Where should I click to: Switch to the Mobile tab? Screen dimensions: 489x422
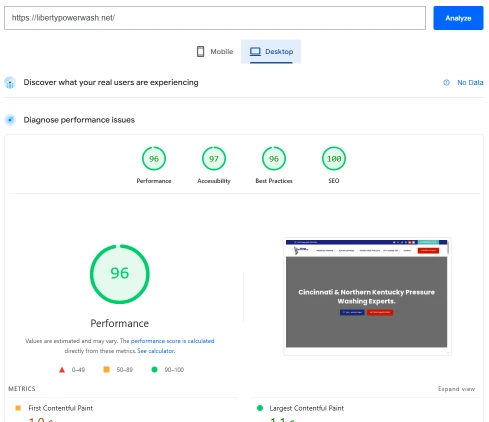pos(215,52)
